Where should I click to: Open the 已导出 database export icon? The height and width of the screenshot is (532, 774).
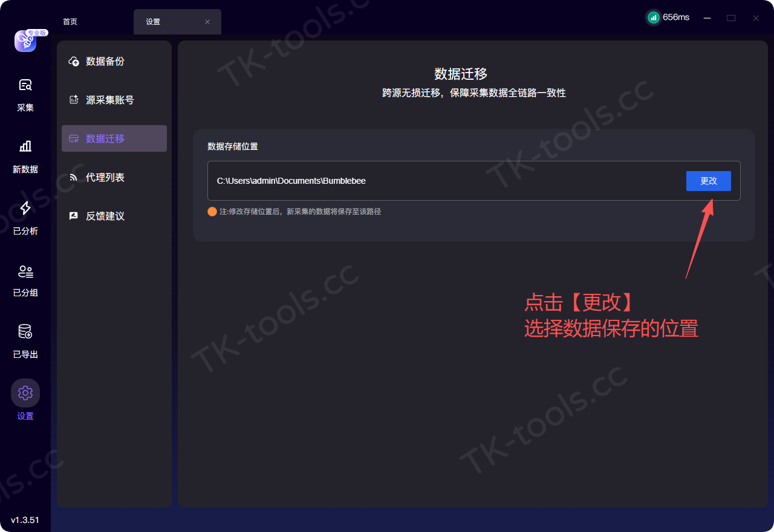pyautogui.click(x=25, y=331)
